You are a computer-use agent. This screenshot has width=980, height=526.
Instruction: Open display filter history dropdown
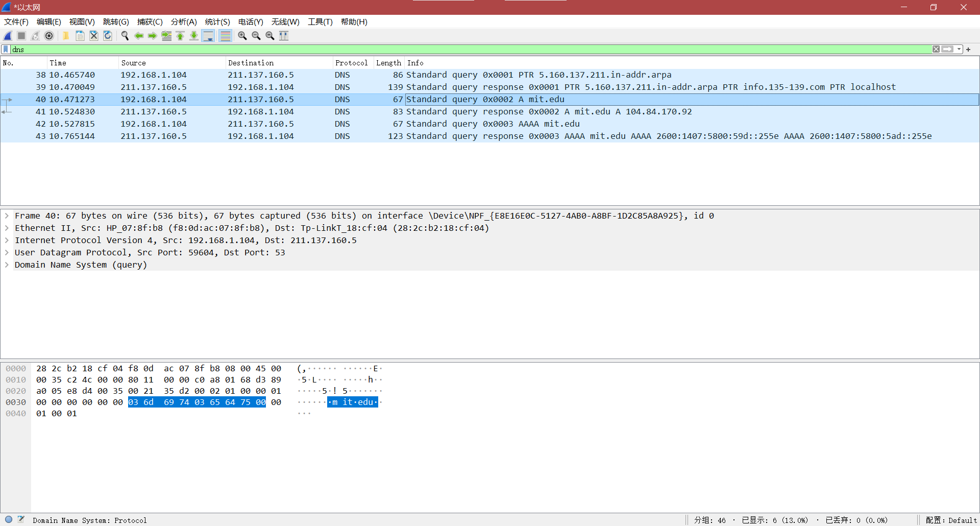[x=960, y=50]
